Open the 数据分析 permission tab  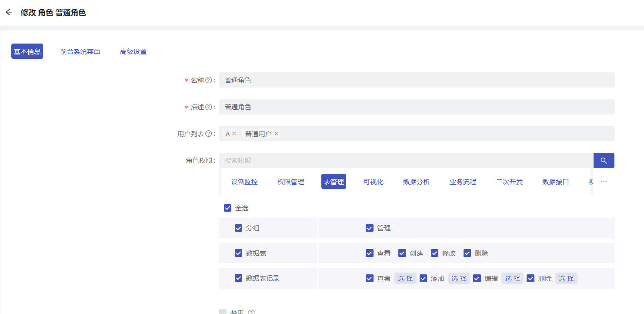point(417,182)
